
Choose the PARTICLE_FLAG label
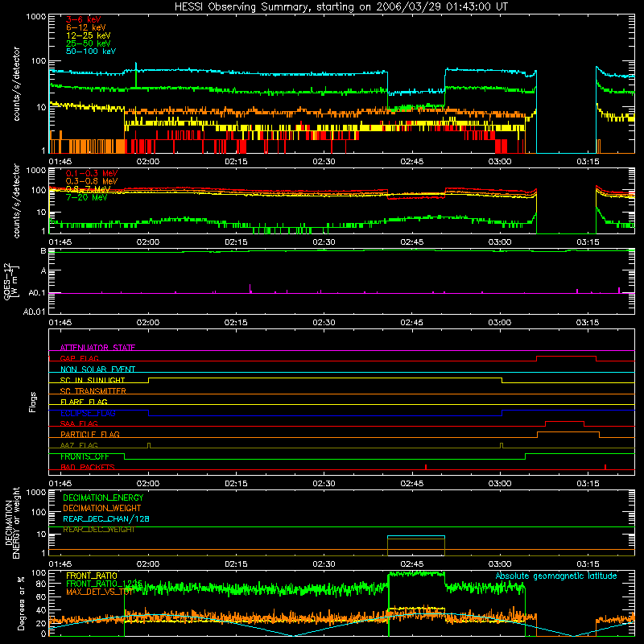[x=90, y=434]
